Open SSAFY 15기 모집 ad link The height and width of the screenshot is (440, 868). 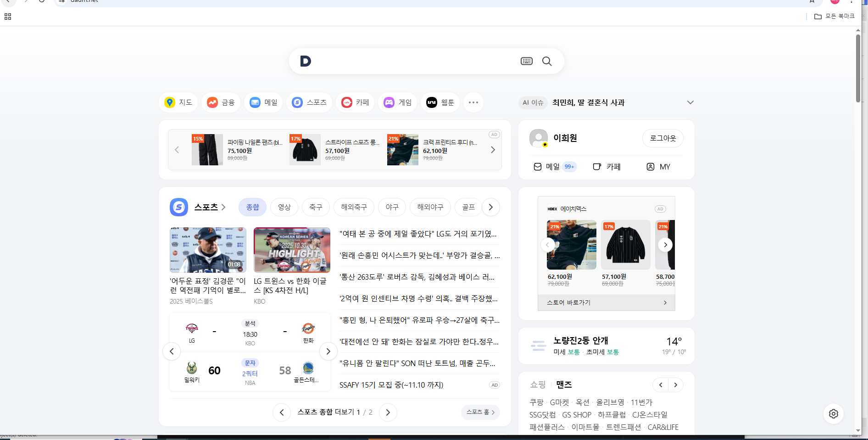pyautogui.click(x=391, y=385)
